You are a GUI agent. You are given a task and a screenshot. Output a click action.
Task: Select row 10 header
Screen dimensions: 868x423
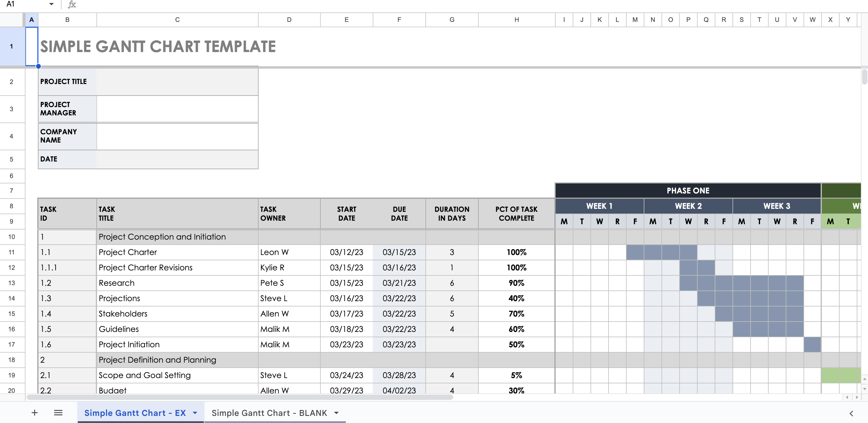12,237
